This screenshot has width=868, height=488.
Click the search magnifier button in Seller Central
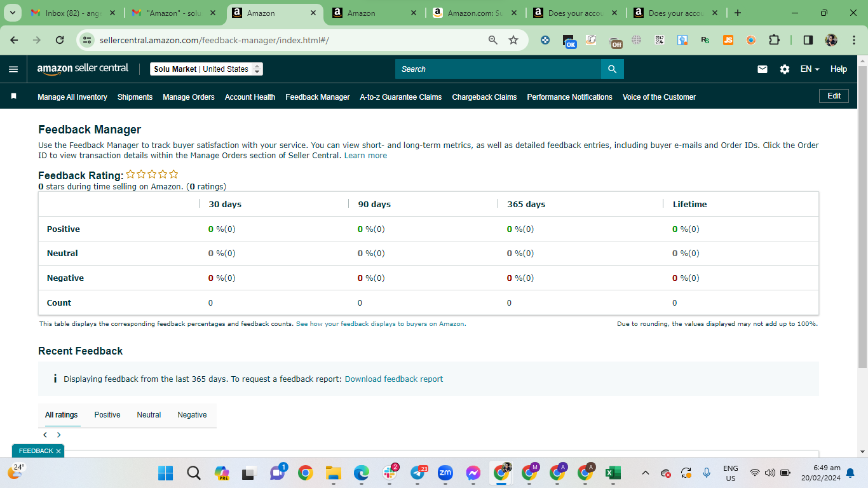pos(612,69)
